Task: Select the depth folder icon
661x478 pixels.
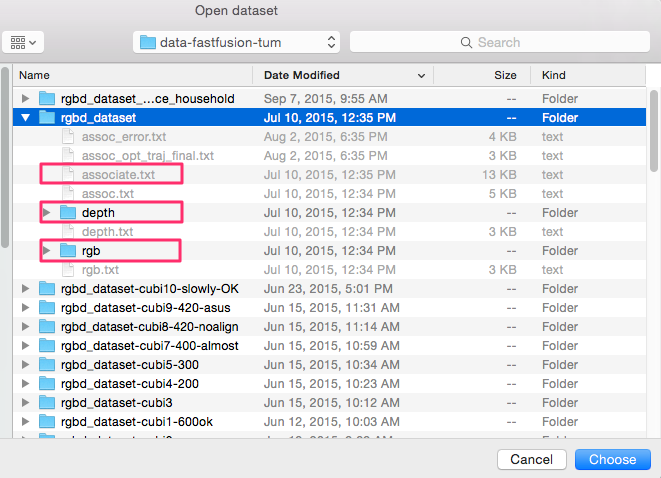Action: pyautogui.click(x=68, y=212)
